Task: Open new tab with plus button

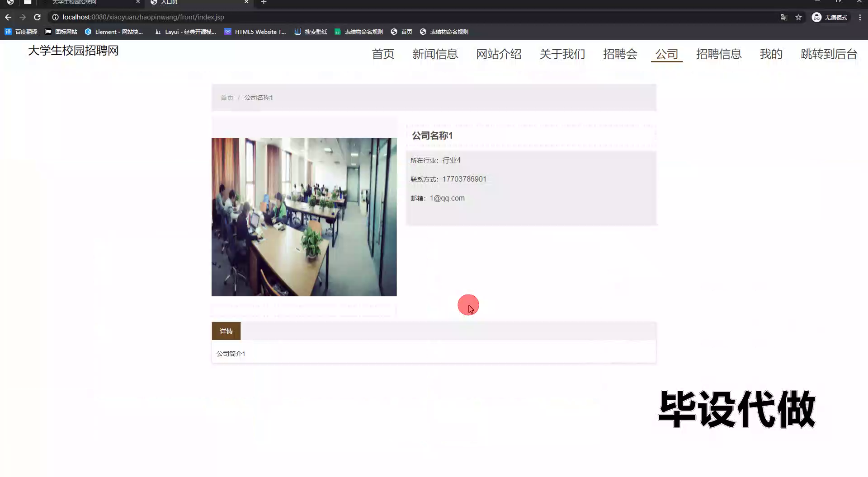Action: coord(264,2)
